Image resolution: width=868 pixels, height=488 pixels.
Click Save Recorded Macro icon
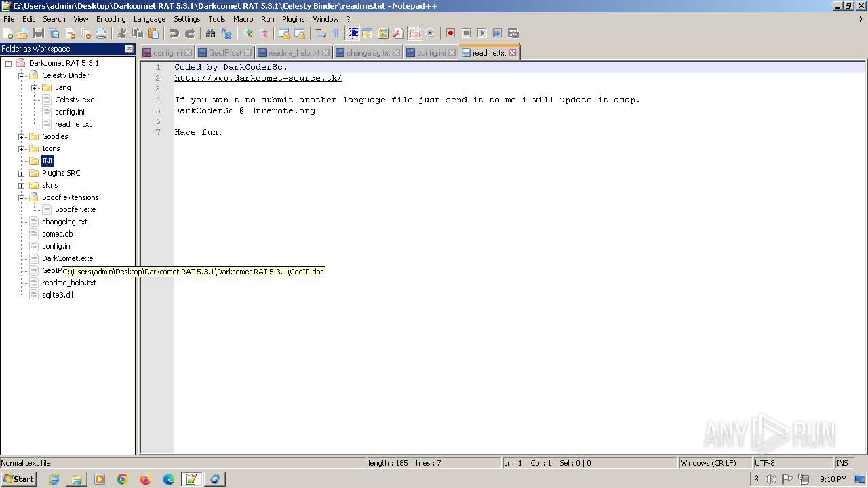coord(513,33)
